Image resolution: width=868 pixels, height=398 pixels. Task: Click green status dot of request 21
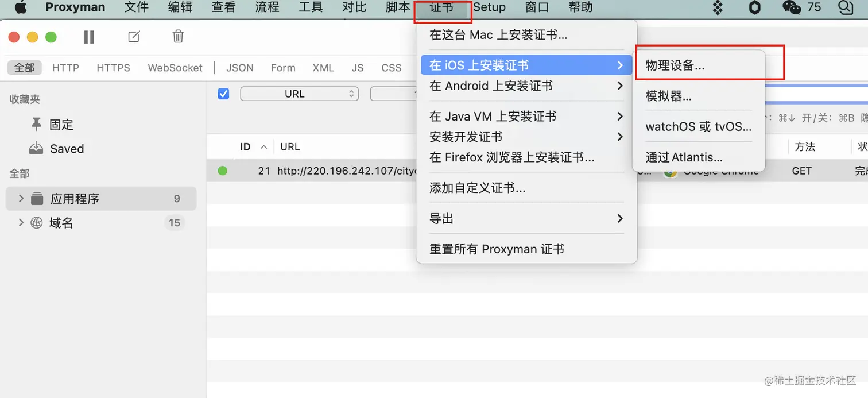tap(223, 171)
